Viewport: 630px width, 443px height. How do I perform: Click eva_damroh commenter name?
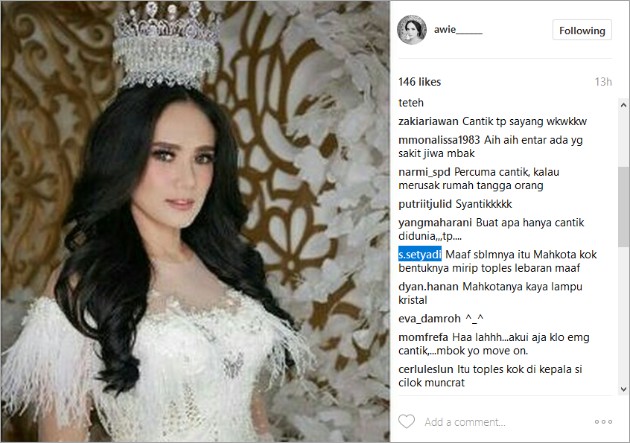click(429, 318)
